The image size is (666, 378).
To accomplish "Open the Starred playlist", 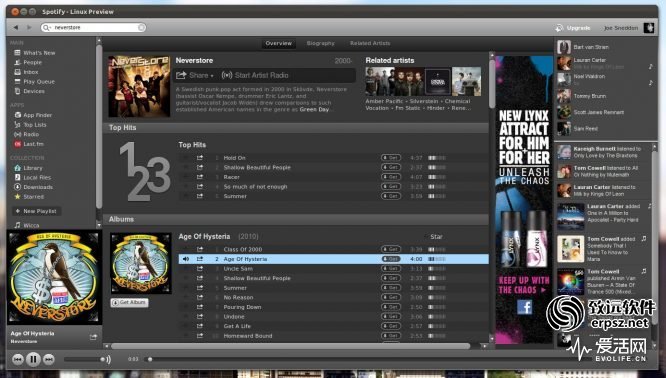I will [34, 197].
